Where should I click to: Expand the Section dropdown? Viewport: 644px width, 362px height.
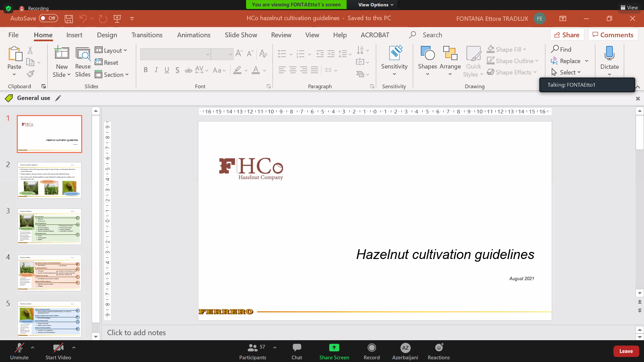click(112, 74)
